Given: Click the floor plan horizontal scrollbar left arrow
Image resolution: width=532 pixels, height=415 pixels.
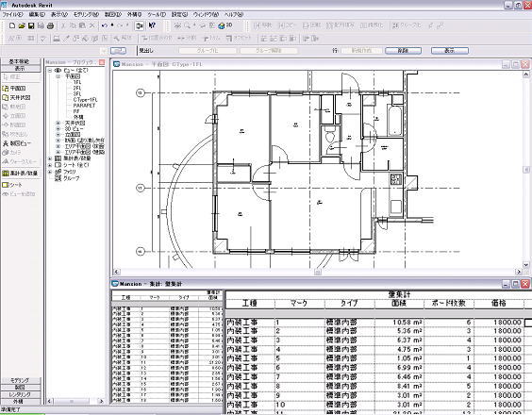Looking at the screenshot, I should 116,272.
